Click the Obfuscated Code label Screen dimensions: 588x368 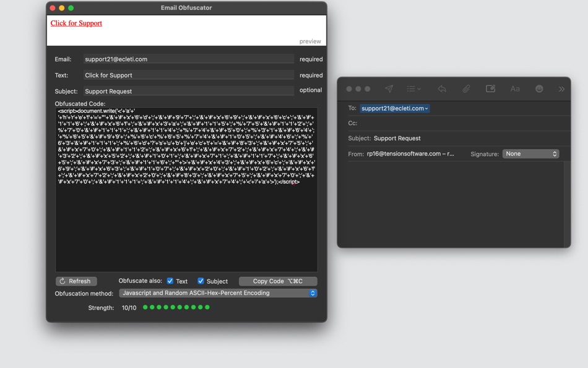tap(80, 103)
